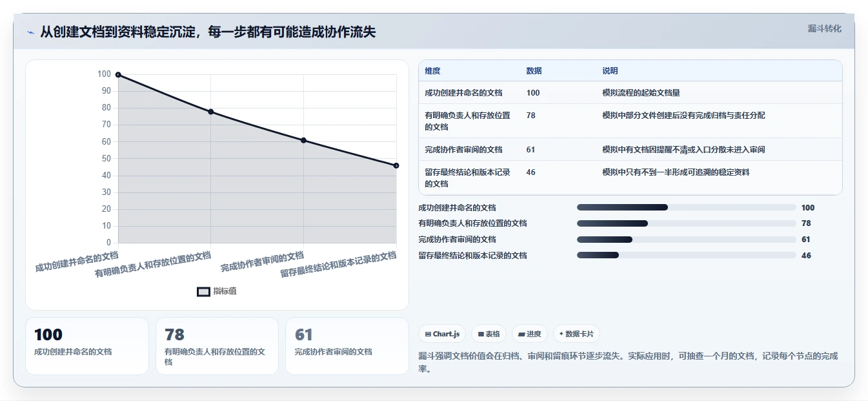Click the table row label 留存最终结论和版本记录的文档
This screenshot has width=868, height=401.
coord(468,178)
